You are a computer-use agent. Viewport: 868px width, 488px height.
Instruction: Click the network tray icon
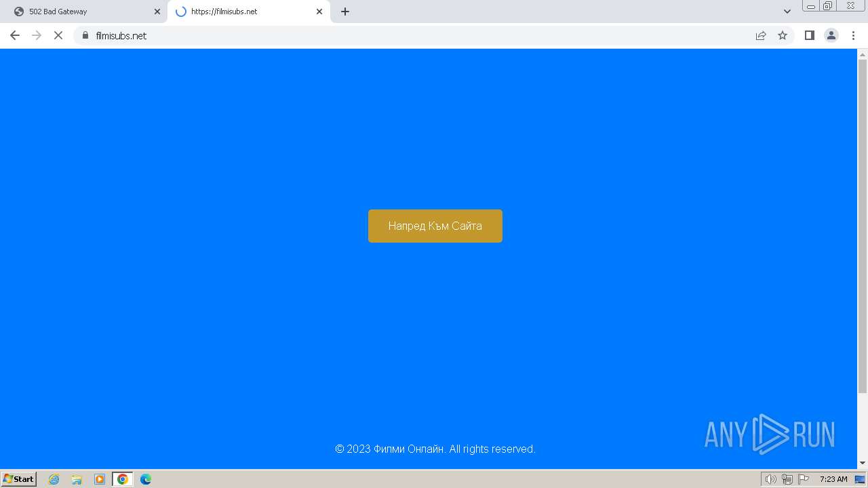click(787, 479)
